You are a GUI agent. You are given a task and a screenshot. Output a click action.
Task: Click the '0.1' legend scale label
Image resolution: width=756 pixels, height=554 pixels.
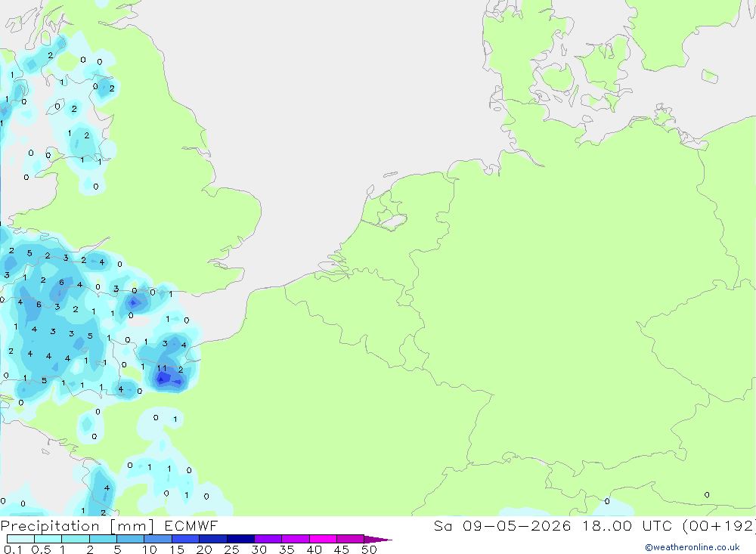pos(13,549)
